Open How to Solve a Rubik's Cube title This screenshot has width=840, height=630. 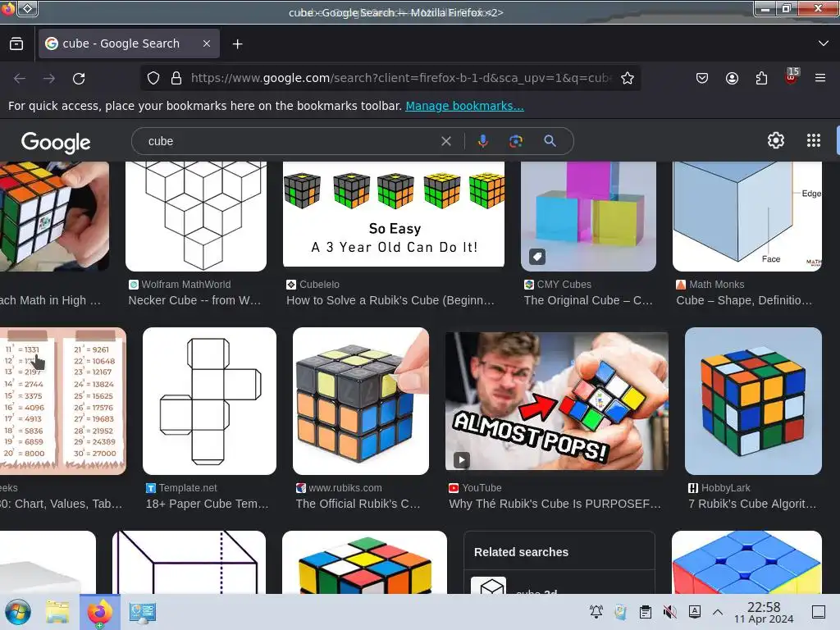390,300
